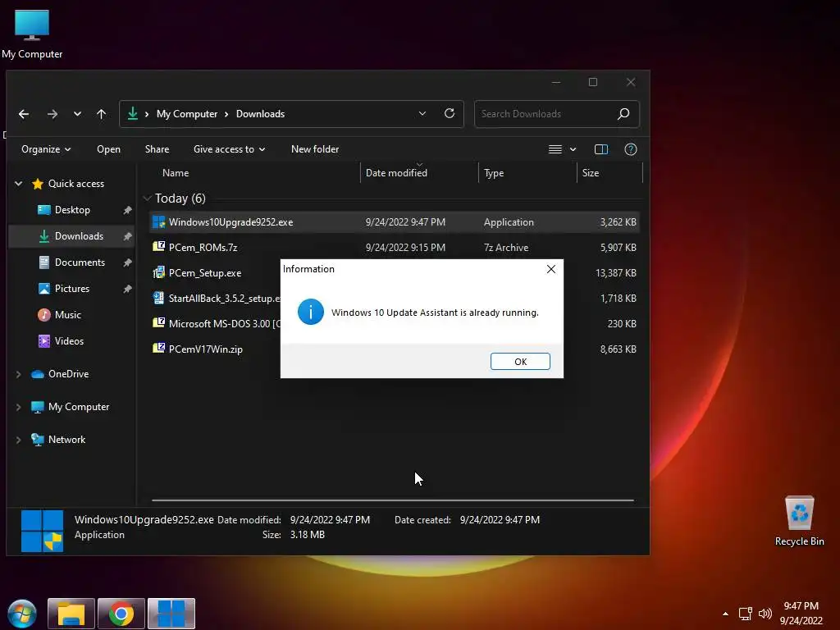Expand address bar history dropdown
This screenshot has width=840, height=630.
click(x=422, y=113)
